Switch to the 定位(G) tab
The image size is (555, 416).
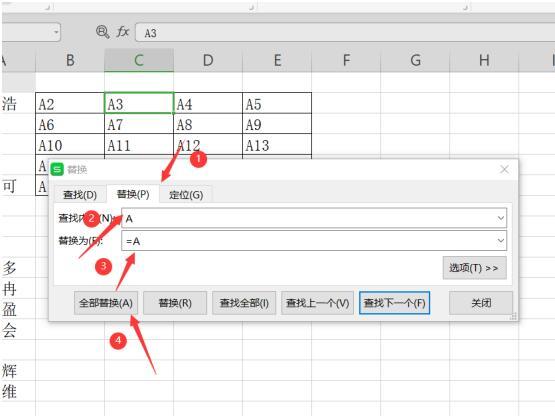pos(186,195)
